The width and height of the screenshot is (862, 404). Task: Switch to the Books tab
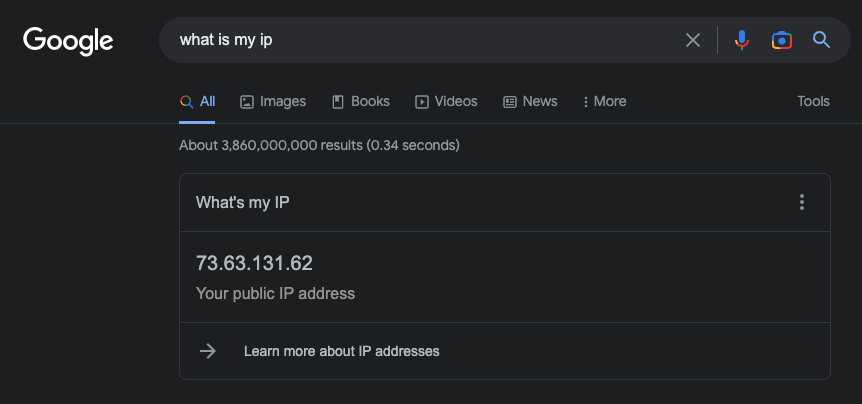[361, 102]
